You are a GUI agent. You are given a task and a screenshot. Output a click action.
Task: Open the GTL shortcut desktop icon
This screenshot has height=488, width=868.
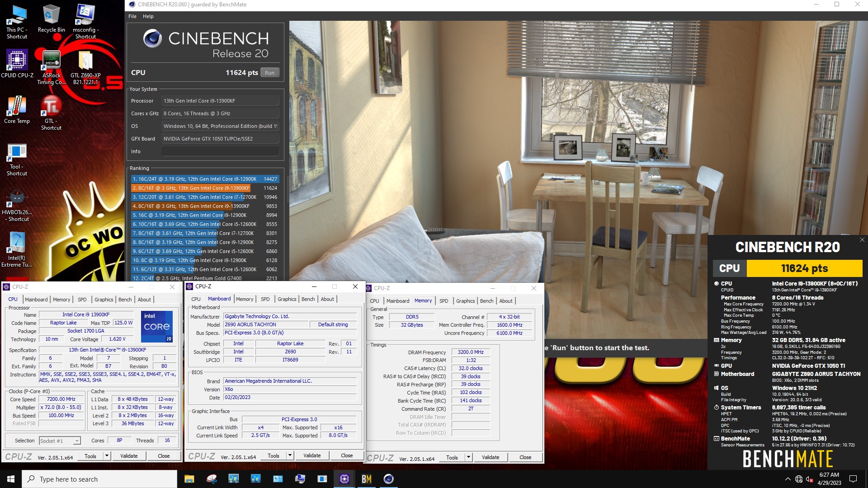coord(51,113)
